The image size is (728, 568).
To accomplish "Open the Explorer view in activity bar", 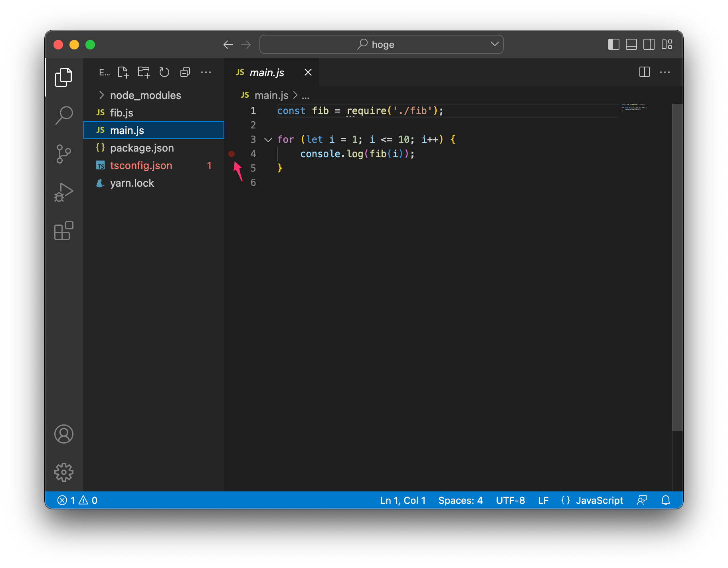I will click(x=63, y=77).
